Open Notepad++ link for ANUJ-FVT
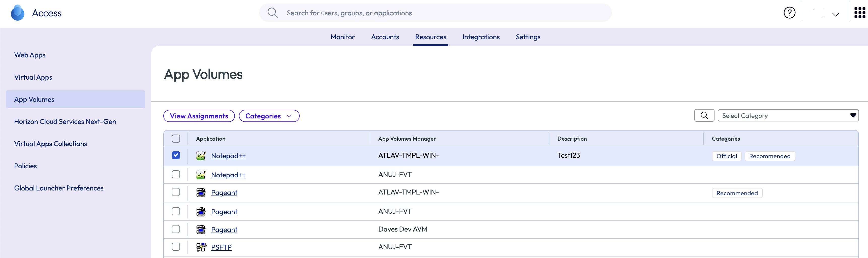The image size is (868, 258). (x=228, y=175)
